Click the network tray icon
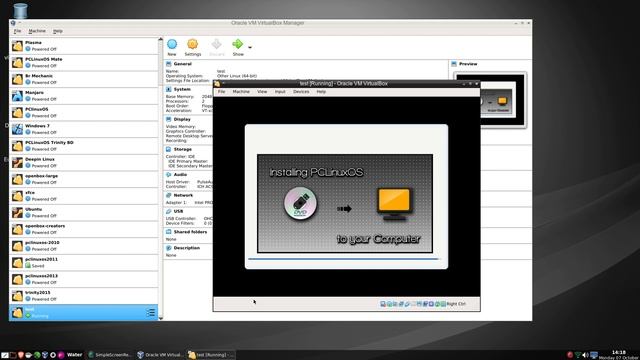The image size is (640, 360). (578, 355)
